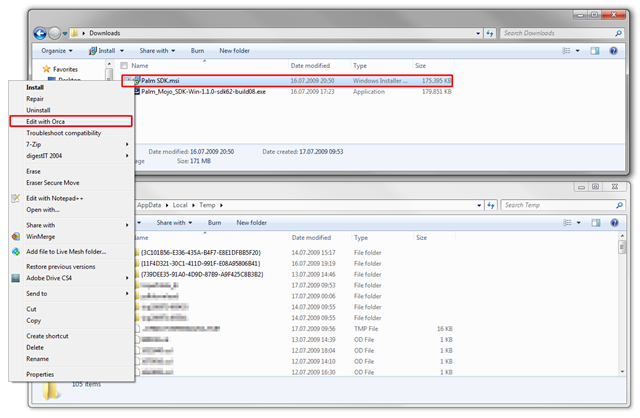Change view icon in Temp window
Screen dimensions: 640x418
[x=567, y=222]
